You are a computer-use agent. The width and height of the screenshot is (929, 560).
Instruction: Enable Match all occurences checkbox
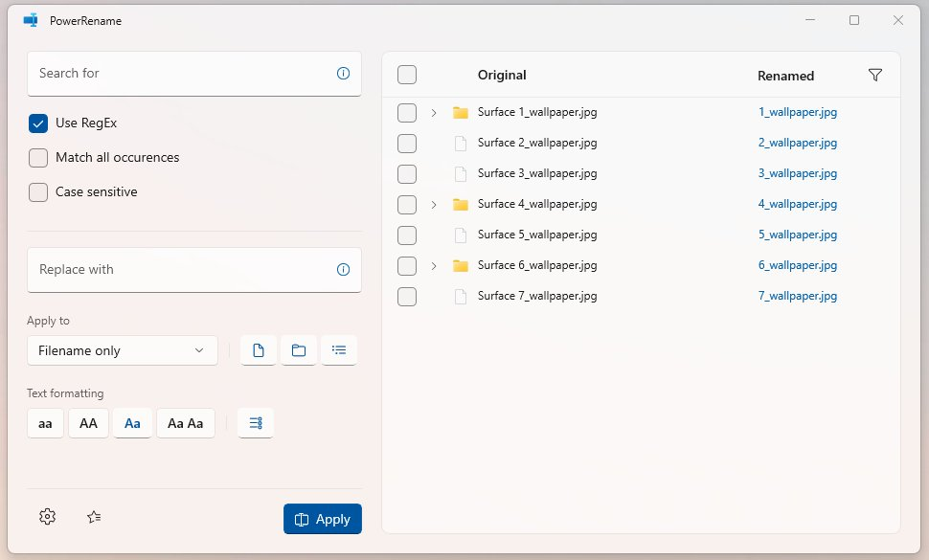tap(38, 158)
